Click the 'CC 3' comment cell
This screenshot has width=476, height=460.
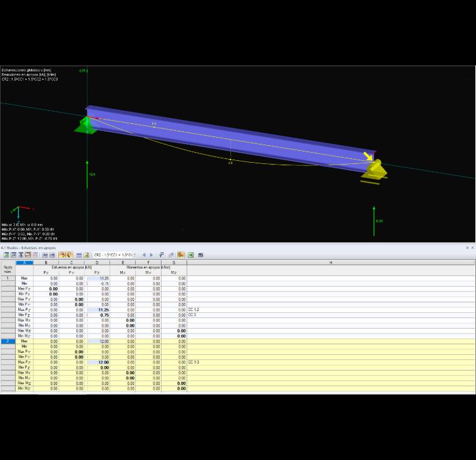point(192,315)
